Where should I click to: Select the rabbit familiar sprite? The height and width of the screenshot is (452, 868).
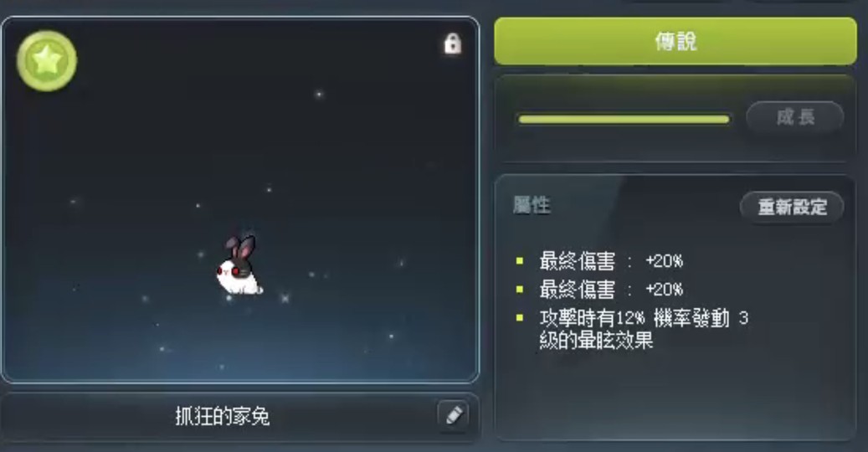point(239,266)
